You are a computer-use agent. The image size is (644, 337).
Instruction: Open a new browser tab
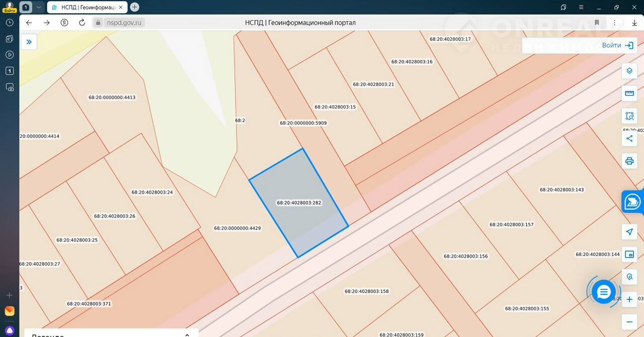coord(134,7)
